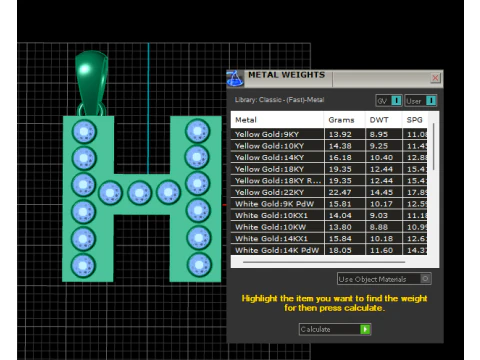Click the vertical scrollbar of metal list
Image resolution: width=480 pixels, height=360 pixels.
pyautogui.click(x=433, y=147)
